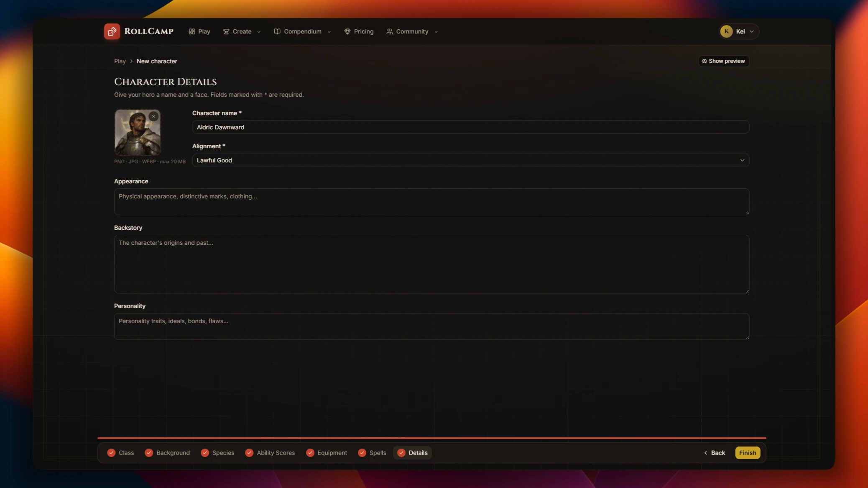Click into the Personality text area
Viewport: 868px width, 488px height.
point(431,326)
